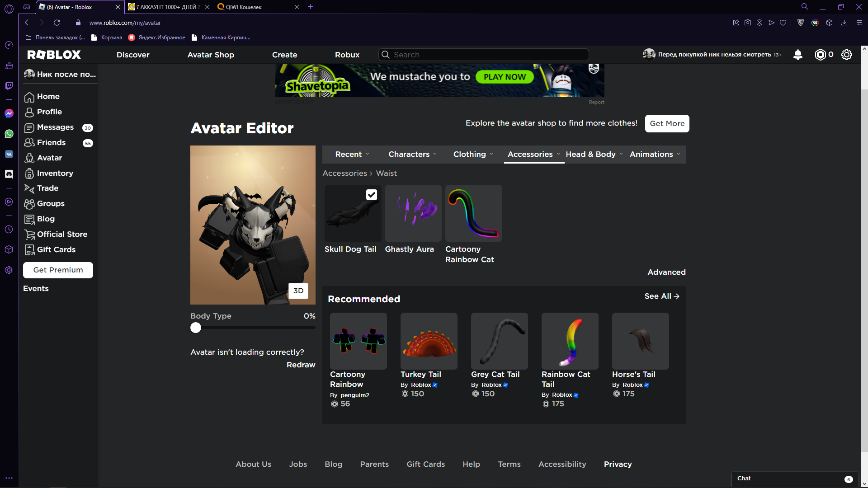Click the Body Type slider handle
868x488 pixels.
[x=196, y=328]
